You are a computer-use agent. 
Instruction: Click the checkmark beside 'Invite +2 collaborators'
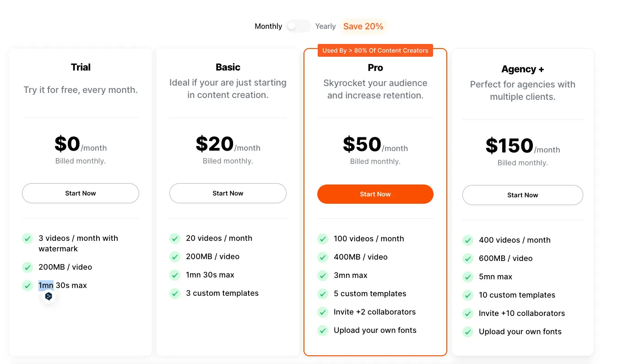coord(323,312)
